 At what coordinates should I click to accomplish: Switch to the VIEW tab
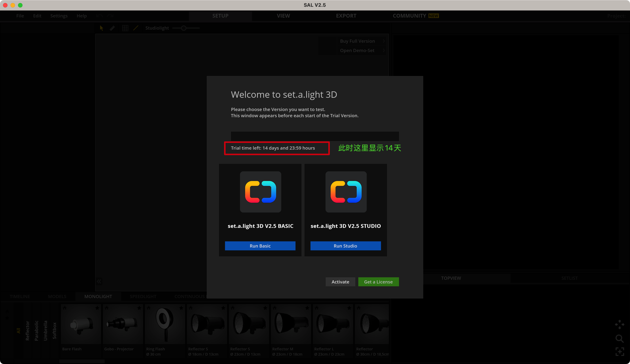click(283, 16)
